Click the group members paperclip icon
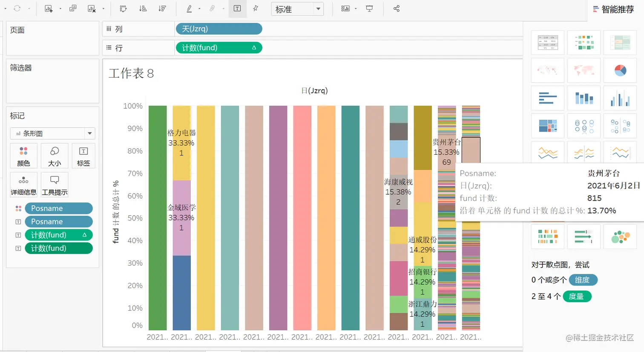644x352 pixels. [x=212, y=9]
